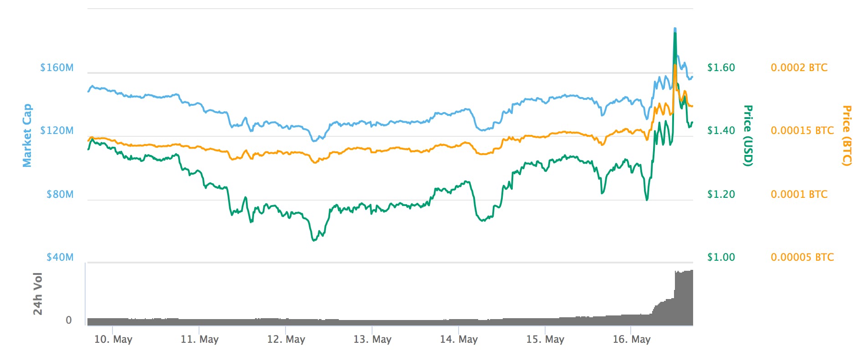This screenshot has height=351, width=868.
Task: Click the $1.60 USD price label
Action: [x=721, y=67]
